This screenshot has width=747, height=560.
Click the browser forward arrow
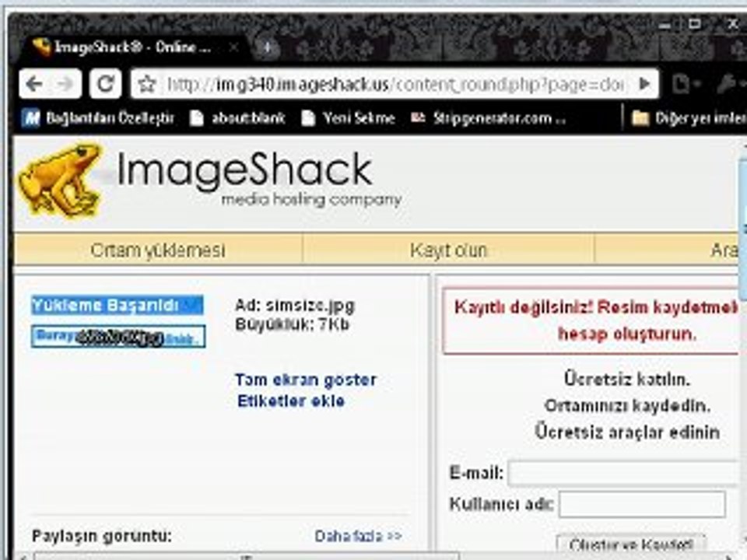tap(65, 84)
